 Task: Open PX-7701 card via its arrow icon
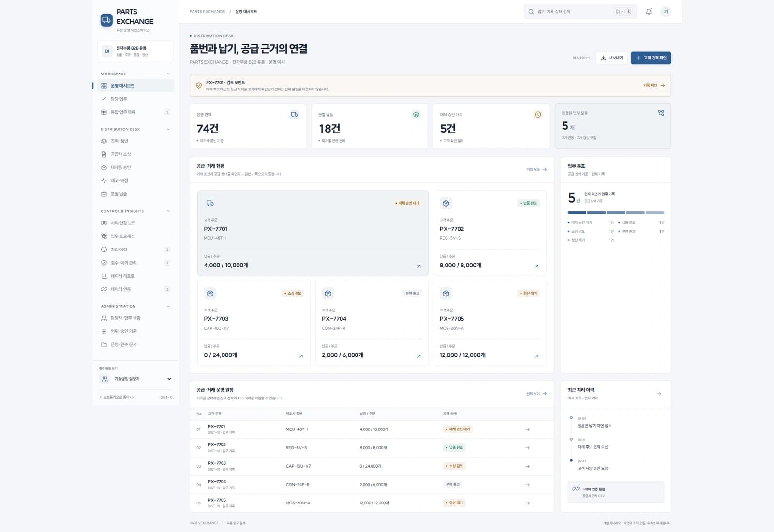tap(419, 266)
